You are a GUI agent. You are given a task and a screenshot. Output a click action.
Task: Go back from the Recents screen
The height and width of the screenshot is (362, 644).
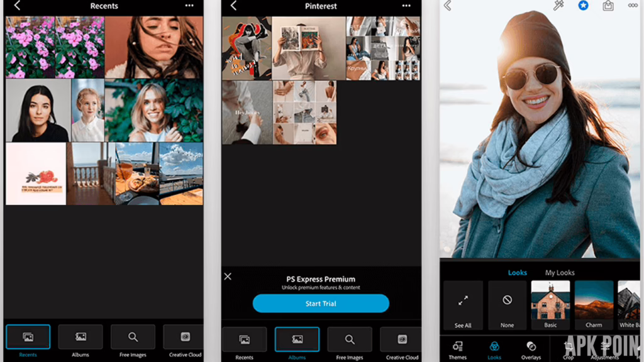[x=17, y=6]
